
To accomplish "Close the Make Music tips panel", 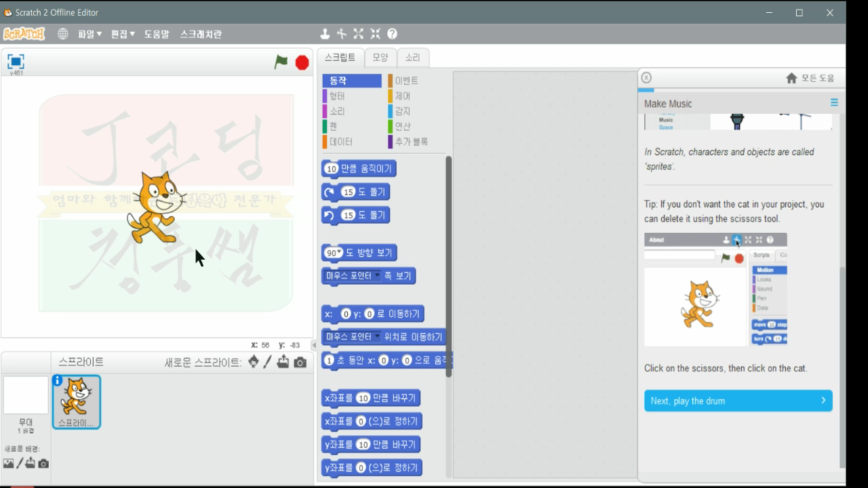I will pyautogui.click(x=646, y=78).
